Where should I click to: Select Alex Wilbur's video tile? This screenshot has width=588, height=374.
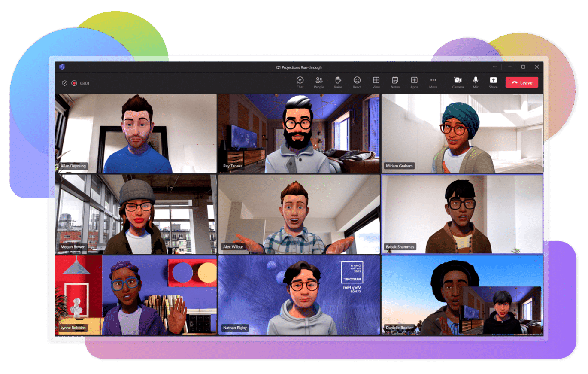coord(299,214)
